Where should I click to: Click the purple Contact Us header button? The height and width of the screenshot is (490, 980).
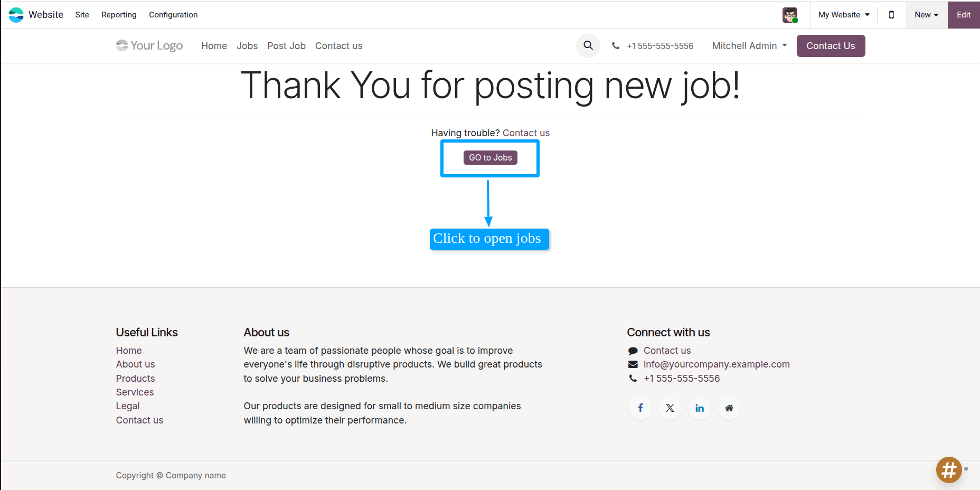[x=831, y=46]
